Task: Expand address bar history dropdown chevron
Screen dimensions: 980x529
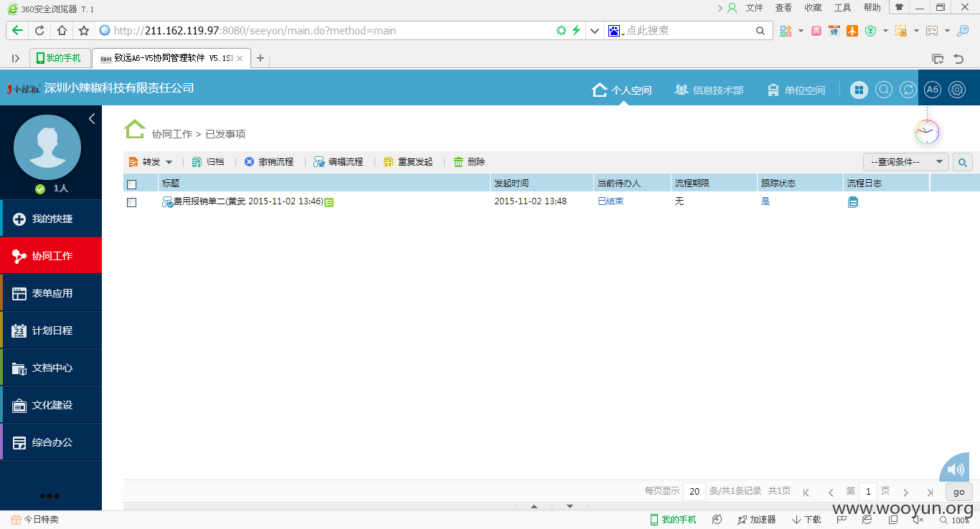Action: [x=595, y=31]
